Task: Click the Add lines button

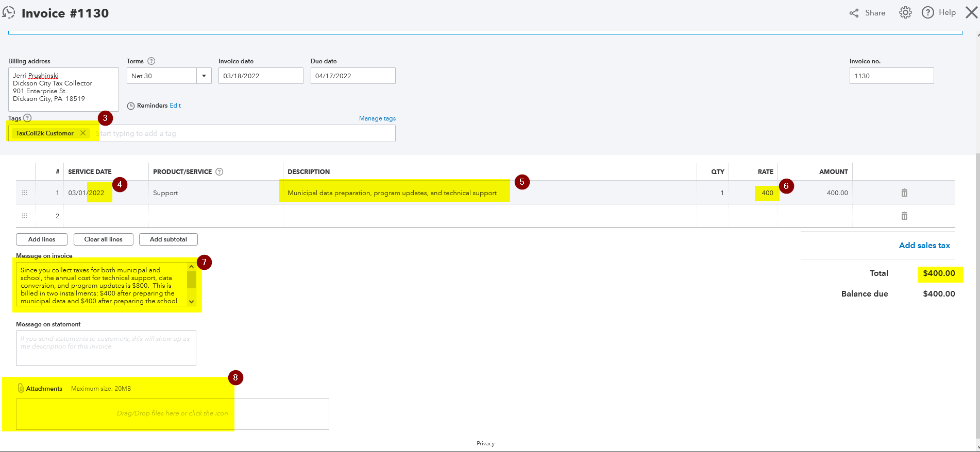Action: click(x=42, y=239)
